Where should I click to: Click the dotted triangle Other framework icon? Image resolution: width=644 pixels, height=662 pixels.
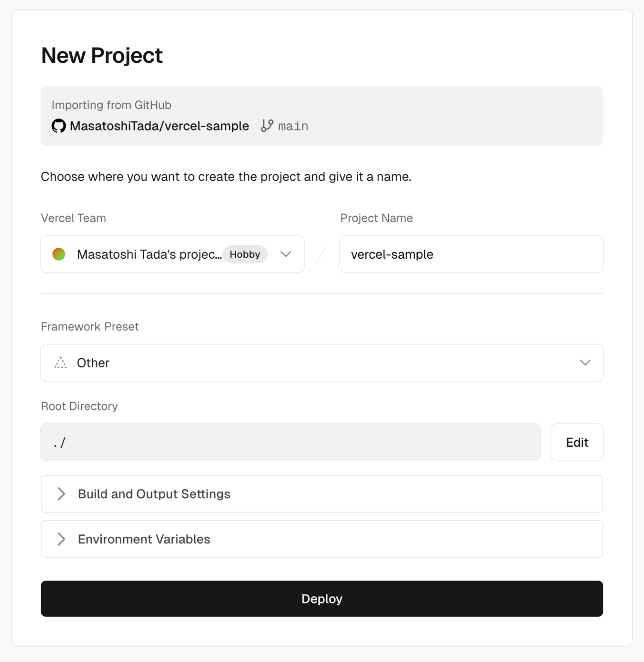coord(61,363)
